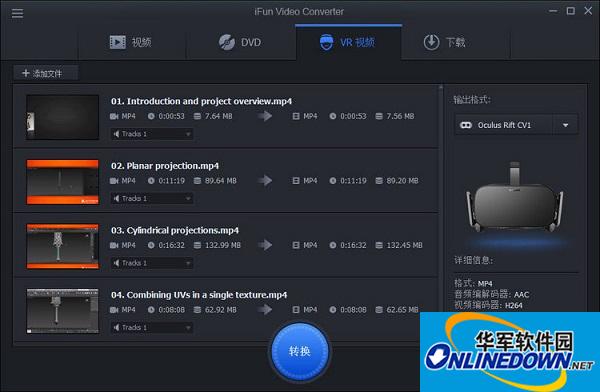Click source size icon beside 62.92 MB
The image size is (600, 392).
pos(197,310)
